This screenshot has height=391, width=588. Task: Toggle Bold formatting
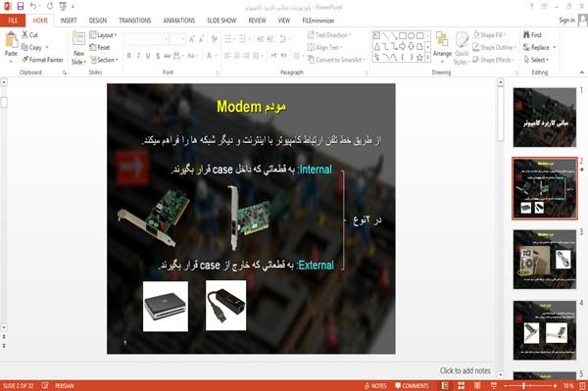pos(129,56)
